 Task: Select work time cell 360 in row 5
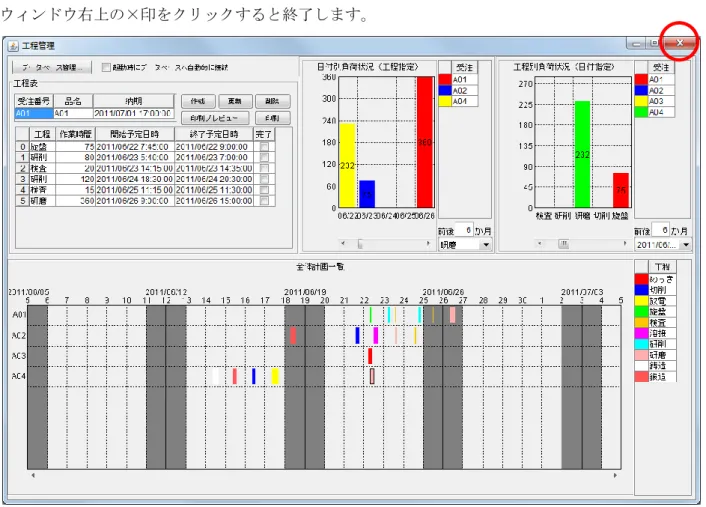pos(75,201)
